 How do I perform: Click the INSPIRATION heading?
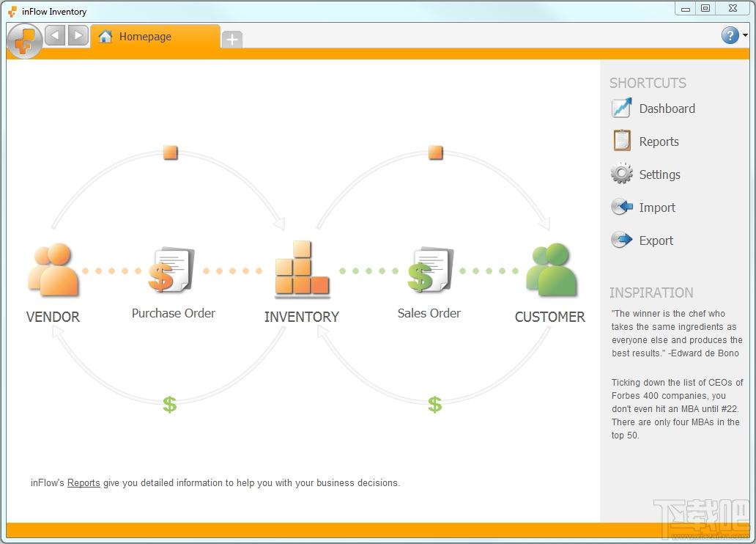coord(651,293)
